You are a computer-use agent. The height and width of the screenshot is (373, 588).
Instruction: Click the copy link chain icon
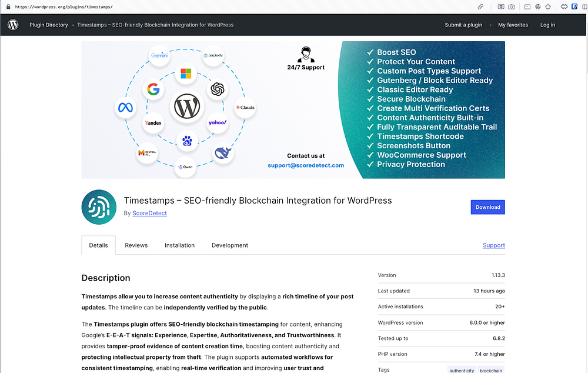pos(480,6)
